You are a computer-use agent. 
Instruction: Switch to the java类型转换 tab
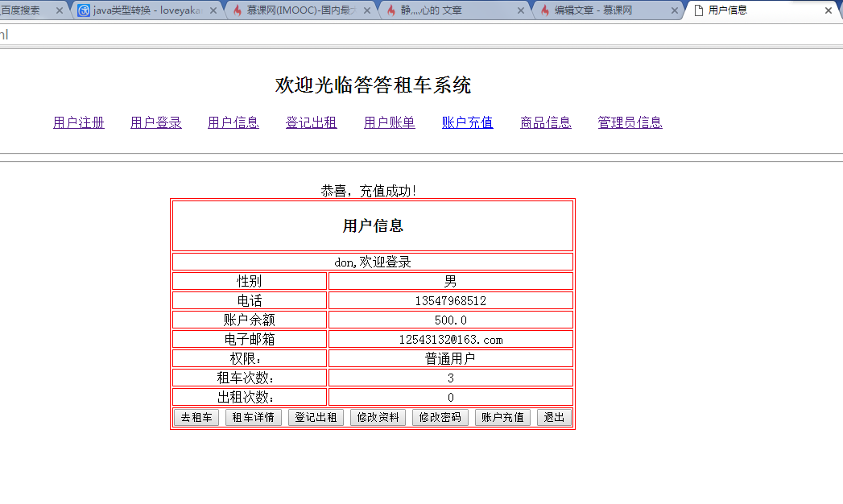[147, 10]
